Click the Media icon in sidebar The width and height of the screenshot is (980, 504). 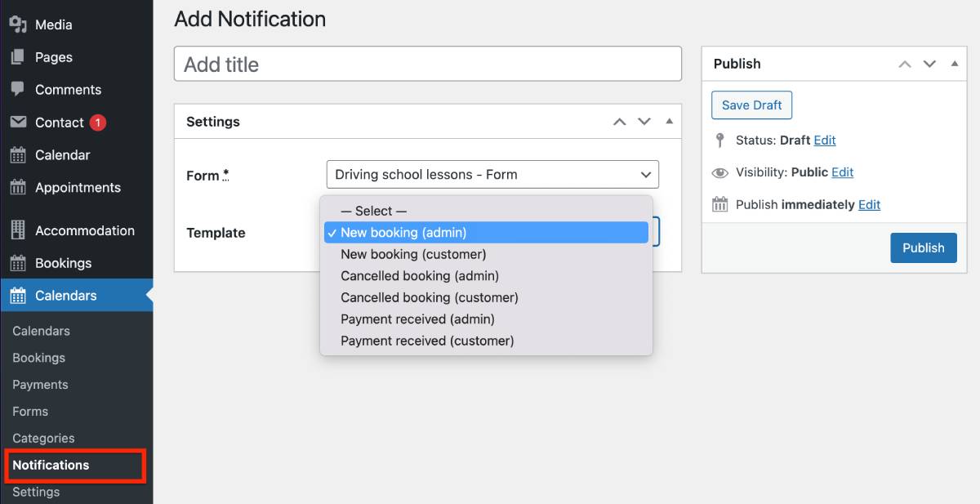(18, 25)
